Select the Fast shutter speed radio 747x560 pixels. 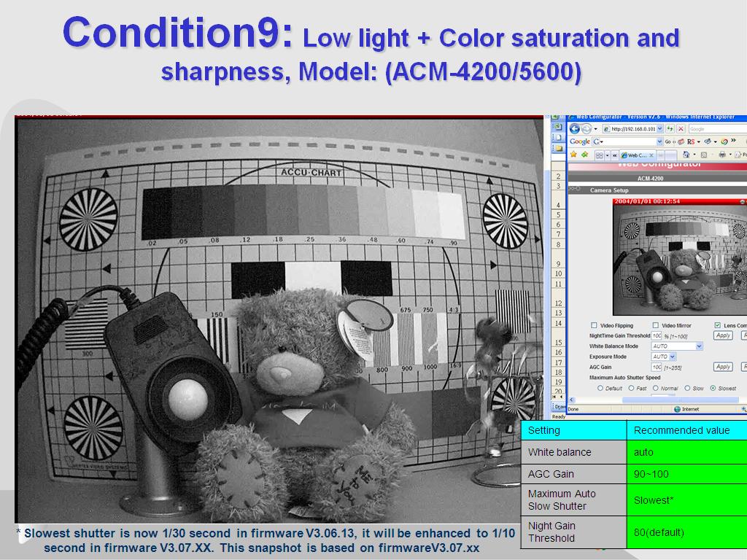[x=631, y=388]
